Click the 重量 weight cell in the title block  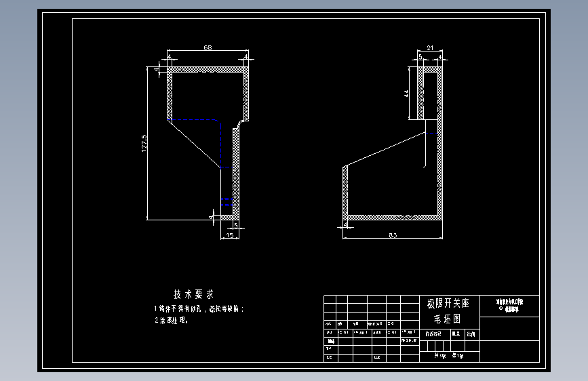[x=456, y=334]
